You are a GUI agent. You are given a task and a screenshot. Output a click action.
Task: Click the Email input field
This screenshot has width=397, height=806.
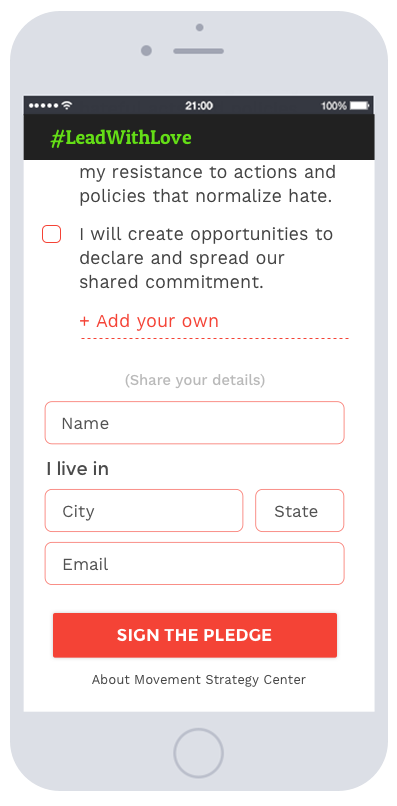pos(194,563)
